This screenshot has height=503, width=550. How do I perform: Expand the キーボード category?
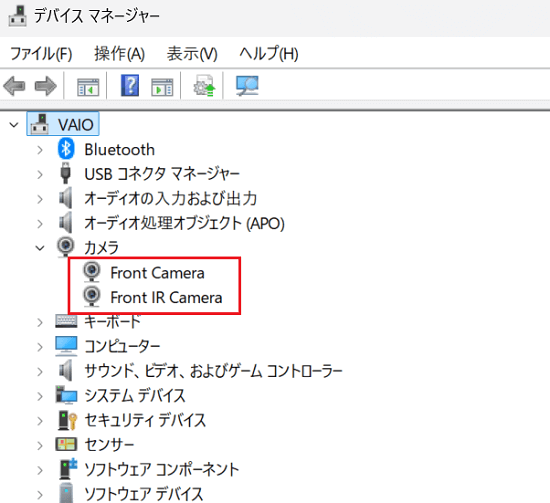[x=40, y=322]
